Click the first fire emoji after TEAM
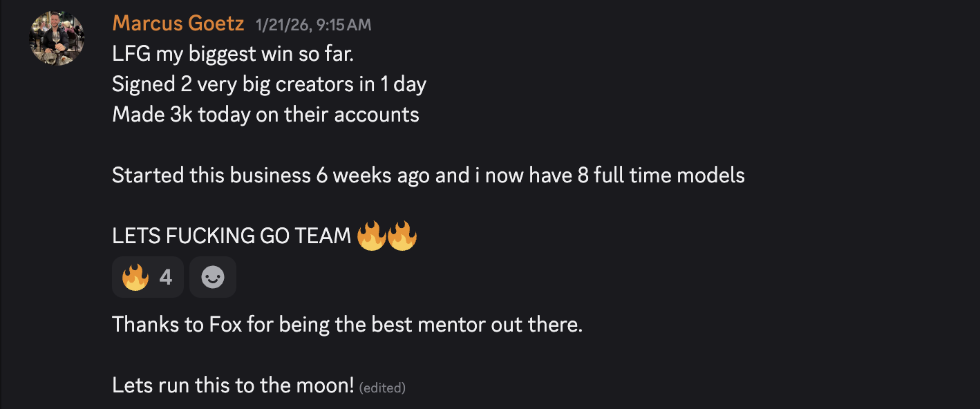The width and height of the screenshot is (980, 409). point(371,236)
